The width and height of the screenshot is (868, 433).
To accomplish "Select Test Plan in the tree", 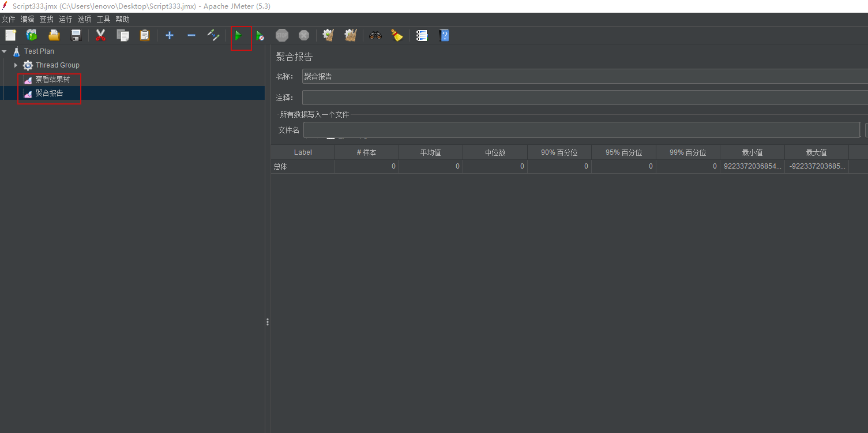I will (39, 51).
